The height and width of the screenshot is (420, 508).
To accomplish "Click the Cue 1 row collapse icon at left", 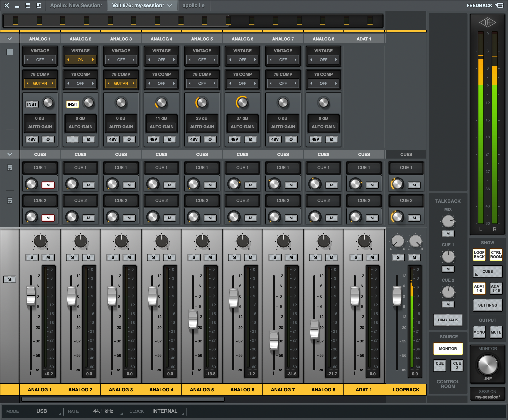I will (10, 168).
